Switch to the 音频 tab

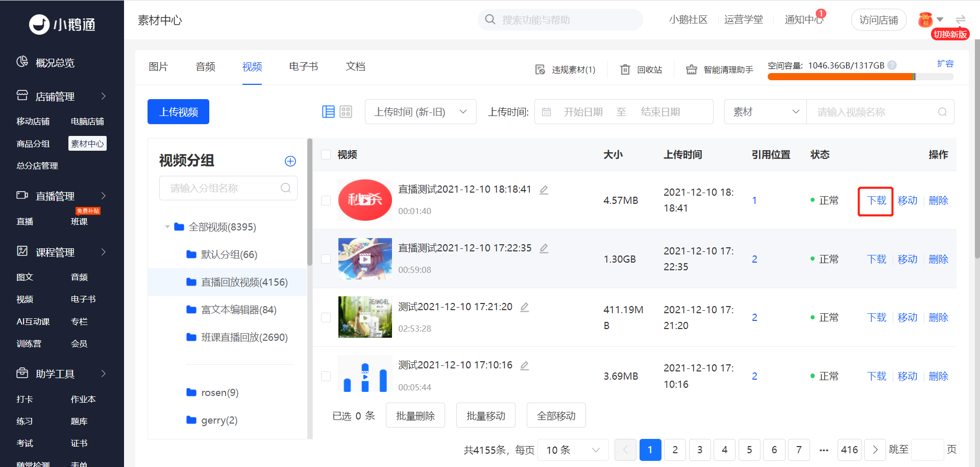(x=205, y=67)
